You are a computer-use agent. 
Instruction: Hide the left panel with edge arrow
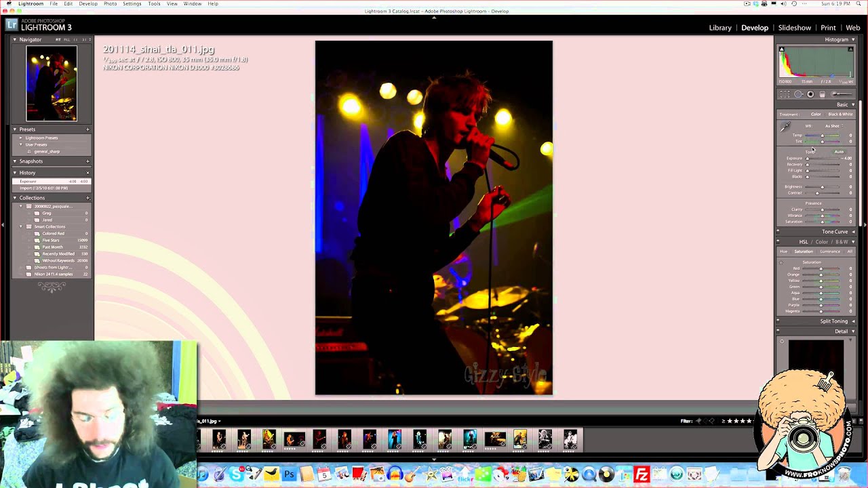coord(3,224)
